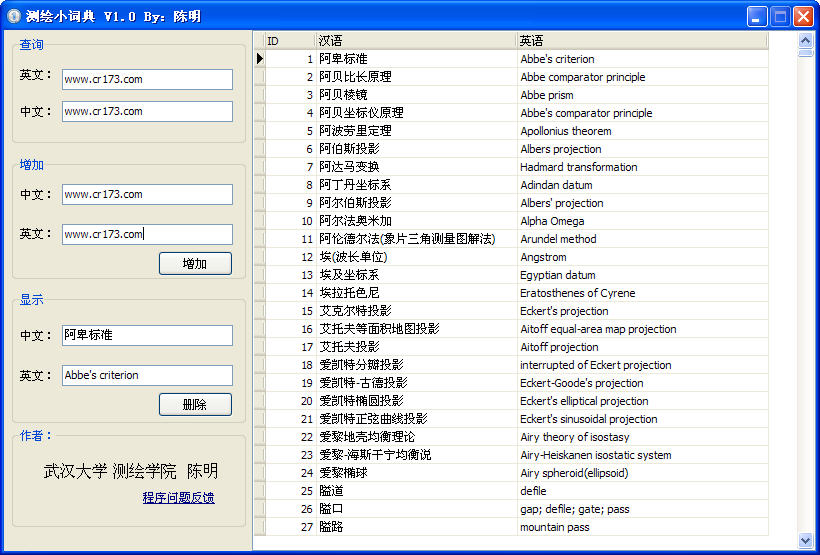Screen dimensions: 820x555
Task: Click the app icon in title bar
Action: coord(14,16)
